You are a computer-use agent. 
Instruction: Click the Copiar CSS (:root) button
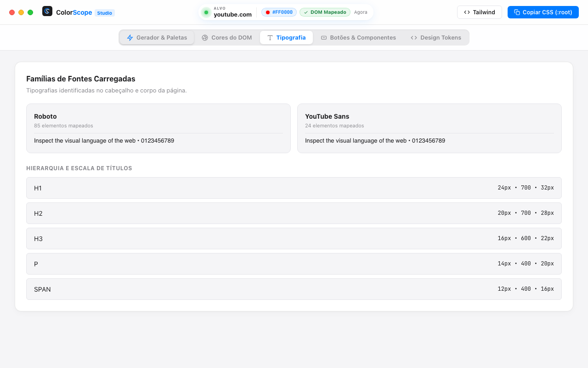[x=543, y=12]
